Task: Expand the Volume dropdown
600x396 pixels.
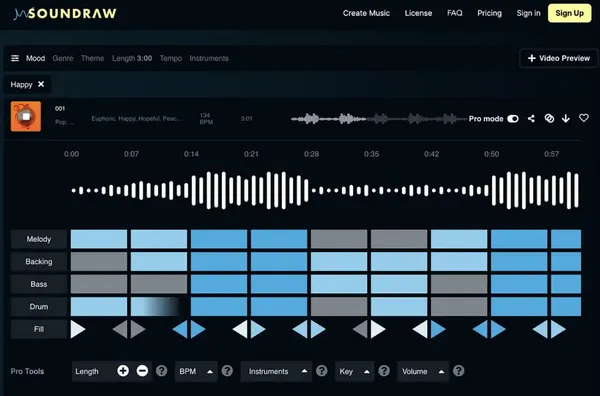Action: pos(422,372)
